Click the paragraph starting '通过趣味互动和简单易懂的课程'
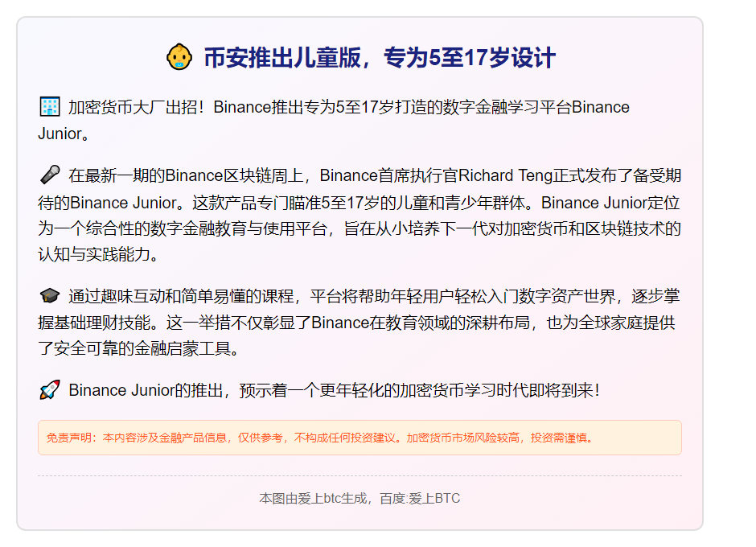Image resolution: width=756 pixels, height=547 pixels. pos(360,322)
